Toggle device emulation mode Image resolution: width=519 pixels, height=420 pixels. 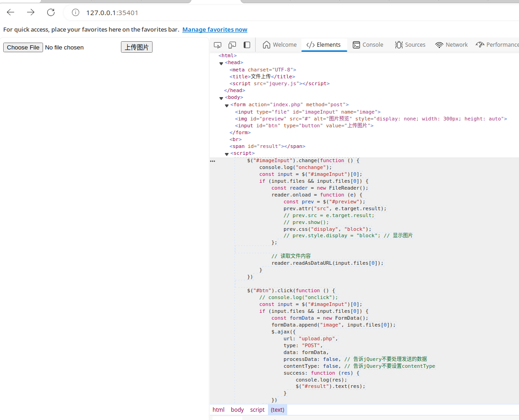click(x=232, y=45)
